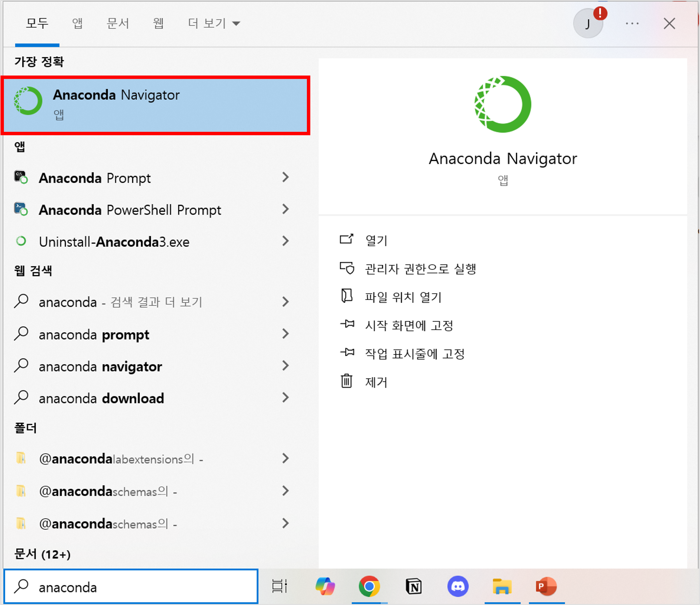700x605 pixels.
Task: Click 관리자 권한으로 실행 option
Action: tap(420, 269)
